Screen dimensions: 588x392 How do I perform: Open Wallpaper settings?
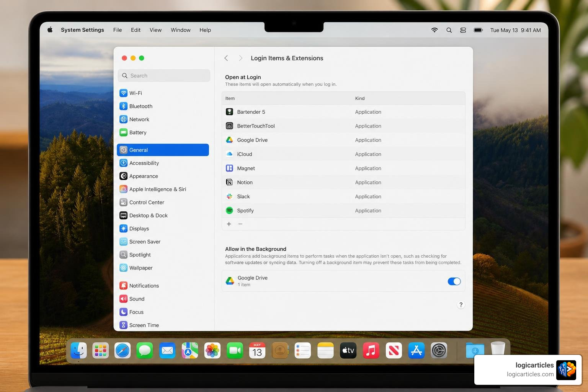point(163,268)
